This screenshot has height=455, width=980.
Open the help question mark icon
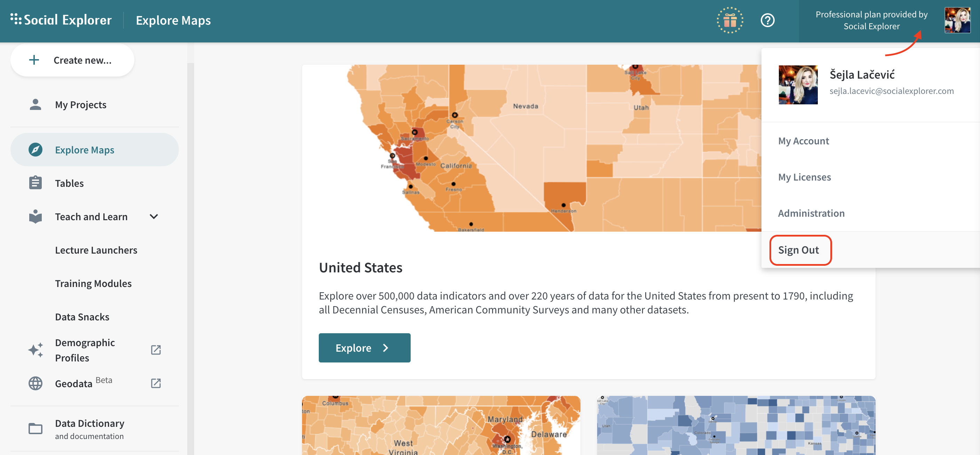(x=767, y=21)
